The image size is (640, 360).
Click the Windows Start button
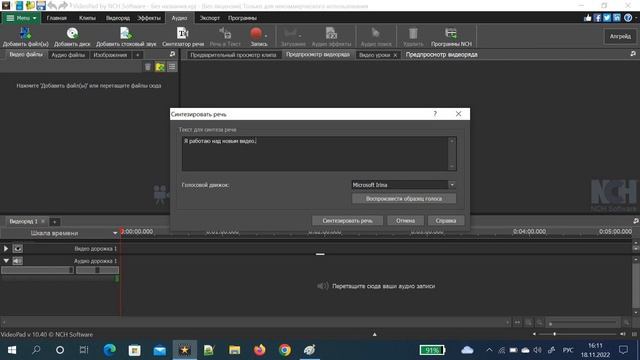click(x=12, y=350)
